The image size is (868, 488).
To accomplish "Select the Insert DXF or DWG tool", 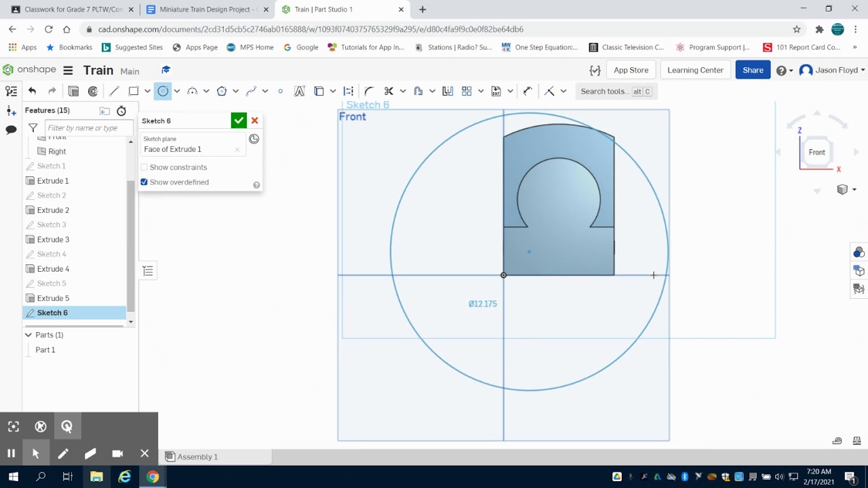I will click(x=496, y=91).
